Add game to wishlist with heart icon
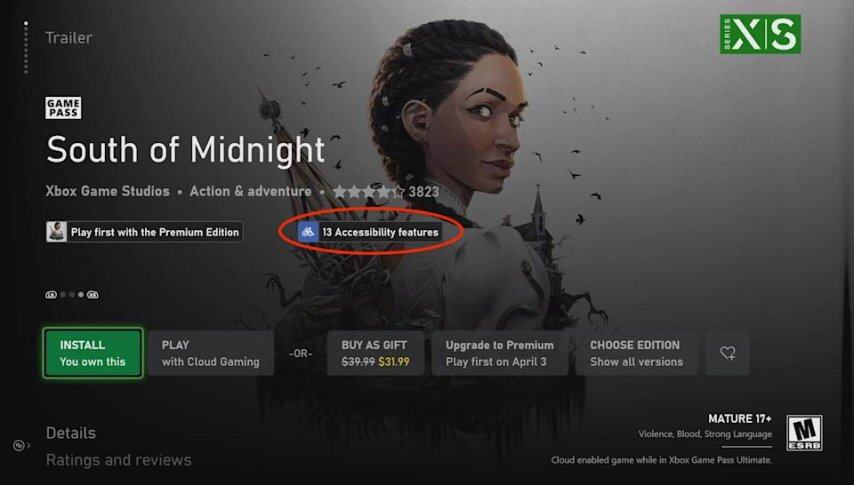Viewport: 854px width, 485px height. 728,353
